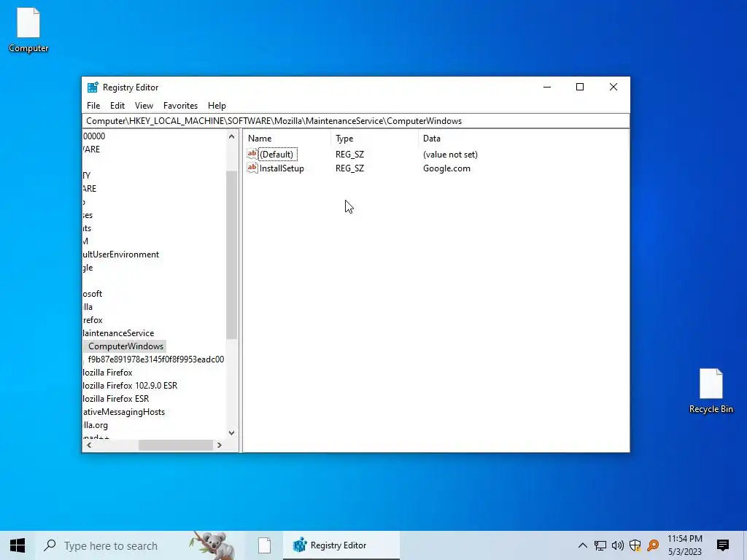Image resolution: width=747 pixels, height=560 pixels.
Task: Sort values by the Name column header
Action: tap(287, 139)
